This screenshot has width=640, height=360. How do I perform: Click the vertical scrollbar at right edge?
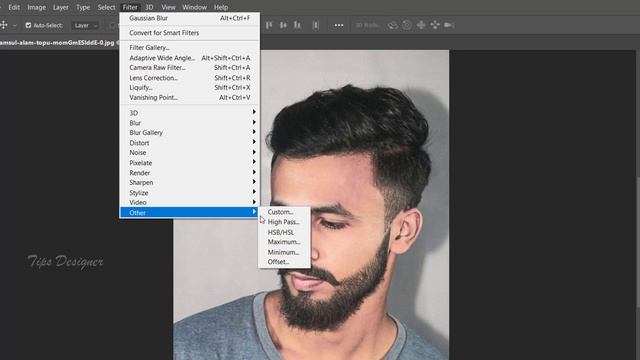tap(638, 241)
